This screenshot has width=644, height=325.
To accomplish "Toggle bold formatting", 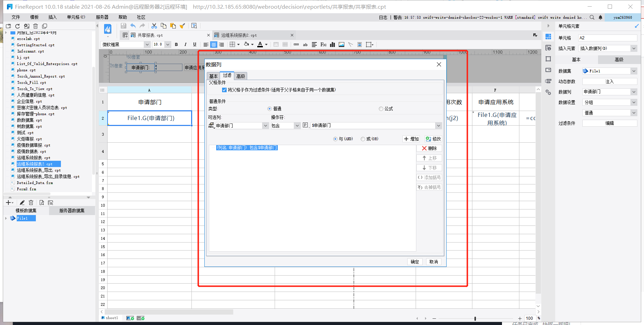I will click(176, 45).
